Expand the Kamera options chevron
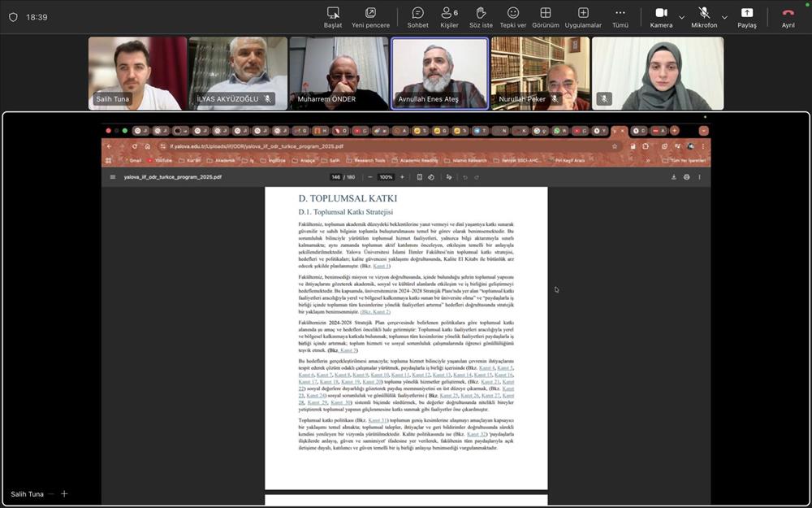Screen dimensions: 812x508 click(681, 17)
